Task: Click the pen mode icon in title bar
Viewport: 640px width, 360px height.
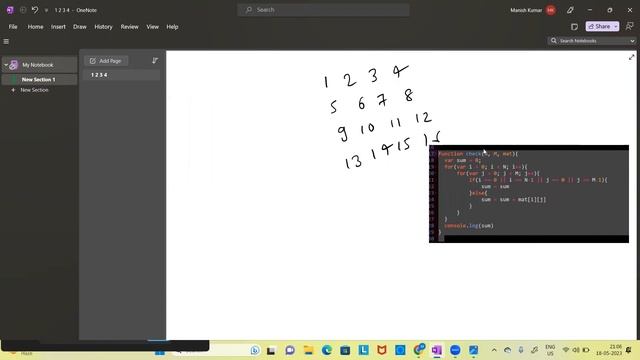Action: point(570,10)
